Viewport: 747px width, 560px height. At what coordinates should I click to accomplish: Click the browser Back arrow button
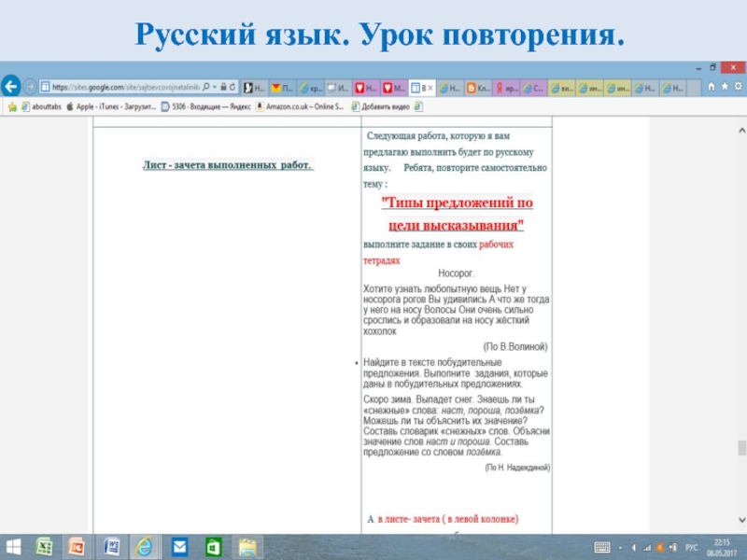click(x=10, y=86)
